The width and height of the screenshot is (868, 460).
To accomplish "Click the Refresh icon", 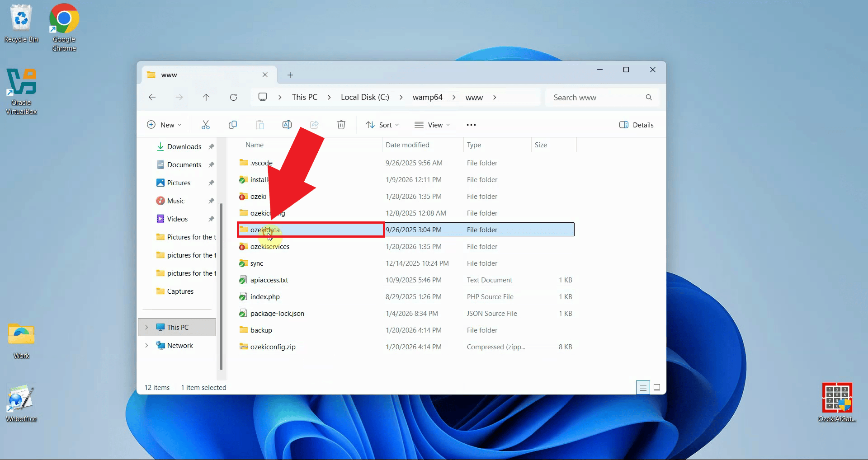I will click(x=233, y=97).
